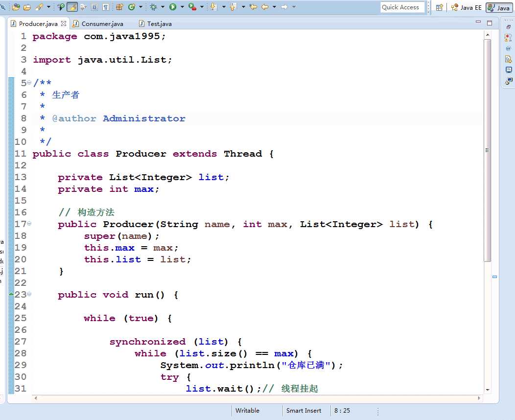Minimize the editor area

pos(478,22)
